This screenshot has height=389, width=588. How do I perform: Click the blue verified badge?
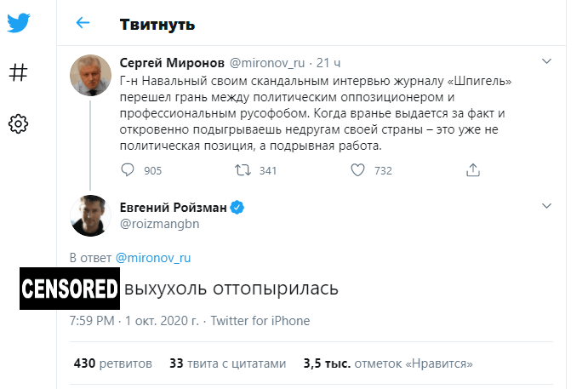coord(237,207)
